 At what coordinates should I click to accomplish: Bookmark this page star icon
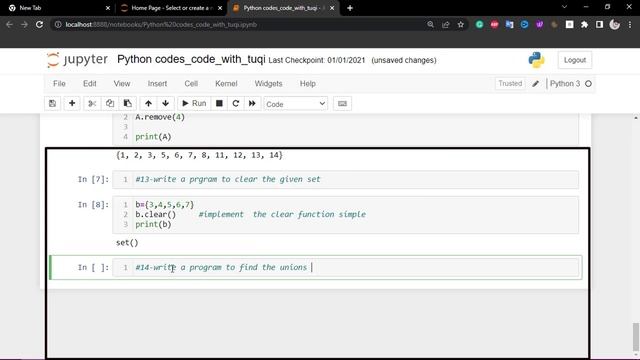pyautogui.click(x=461, y=24)
